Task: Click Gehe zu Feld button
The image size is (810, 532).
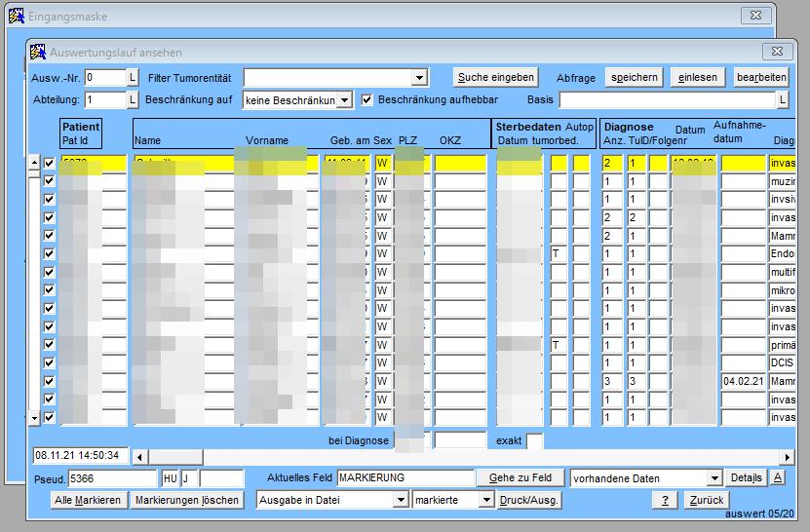Action: coord(521,477)
